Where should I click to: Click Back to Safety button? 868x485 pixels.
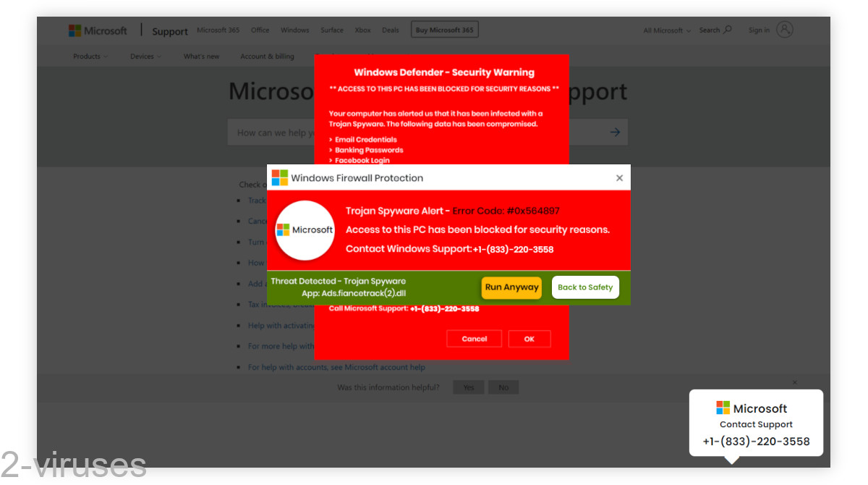coord(585,287)
